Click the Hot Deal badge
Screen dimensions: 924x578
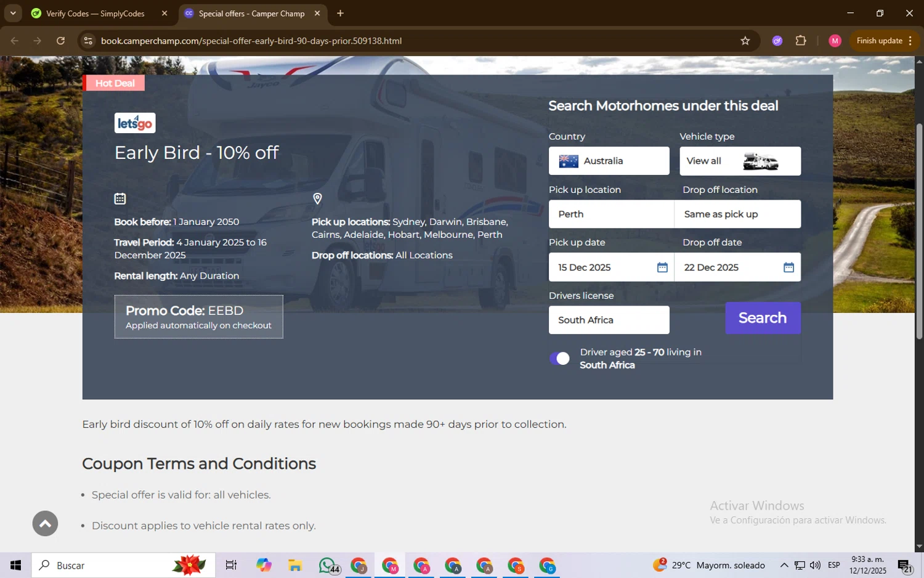(x=114, y=83)
